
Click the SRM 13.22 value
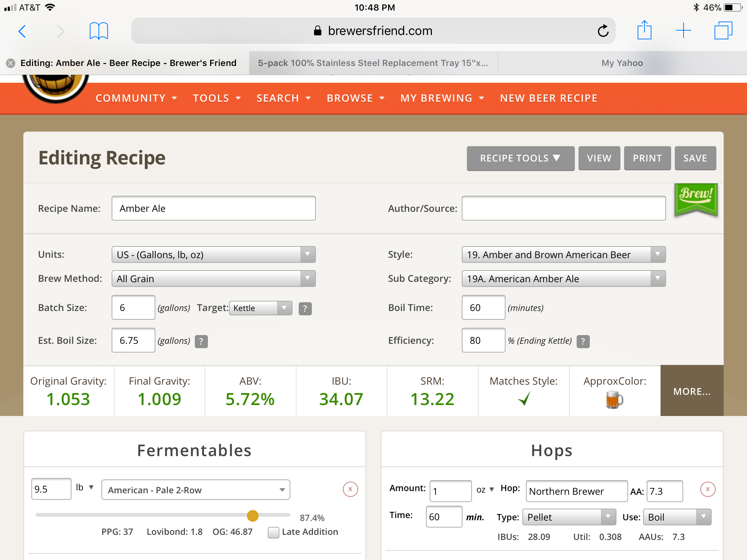pyautogui.click(x=432, y=399)
